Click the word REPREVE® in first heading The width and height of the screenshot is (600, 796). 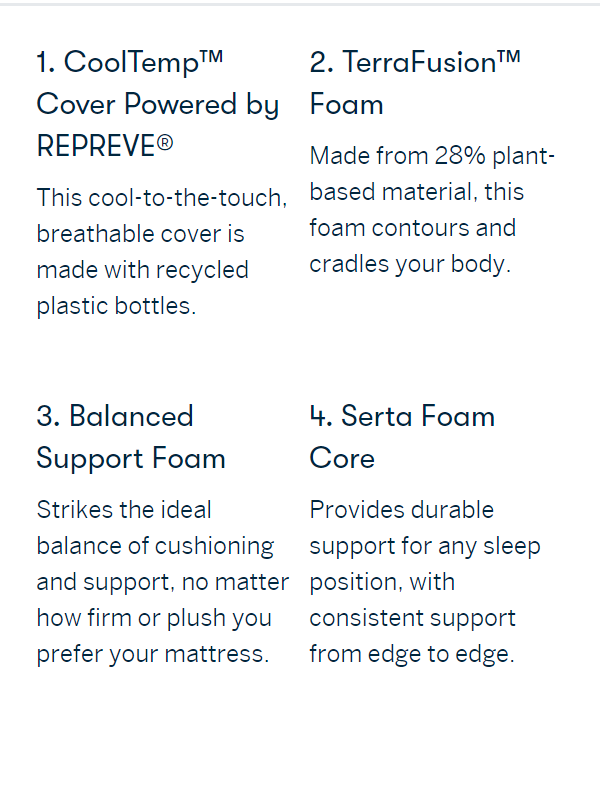coord(104,146)
